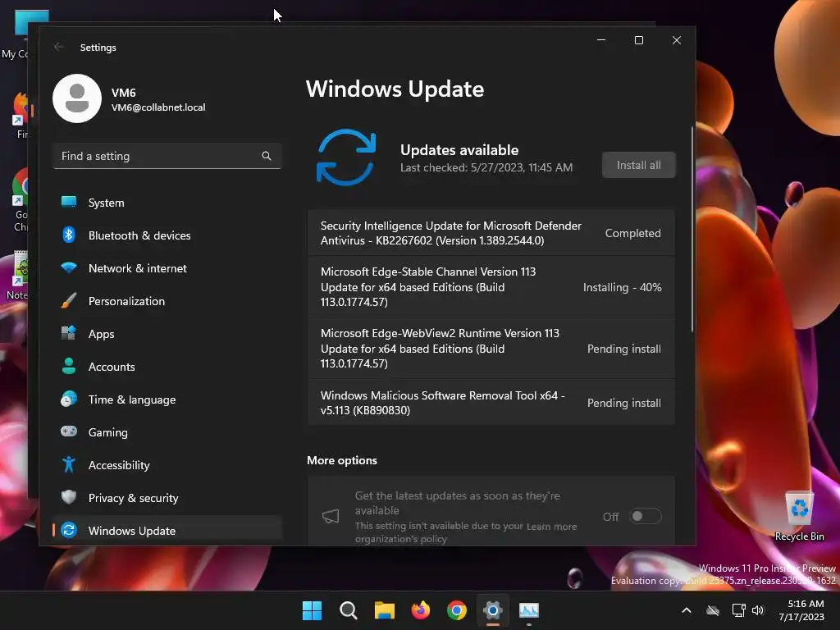Open the System settings category
The height and width of the screenshot is (630, 840).
(167, 203)
